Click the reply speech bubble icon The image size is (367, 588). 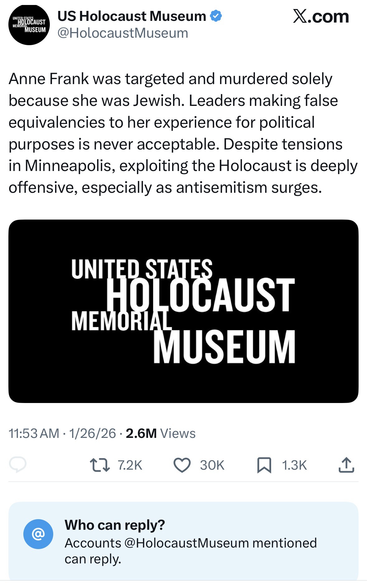pyautogui.click(x=18, y=465)
